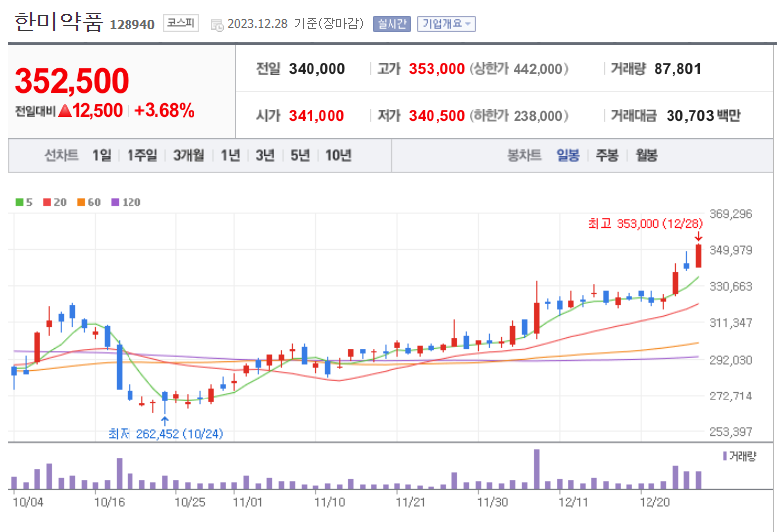Click the 코스피 market badge
Screen dimensions: 777x532
(181, 23)
